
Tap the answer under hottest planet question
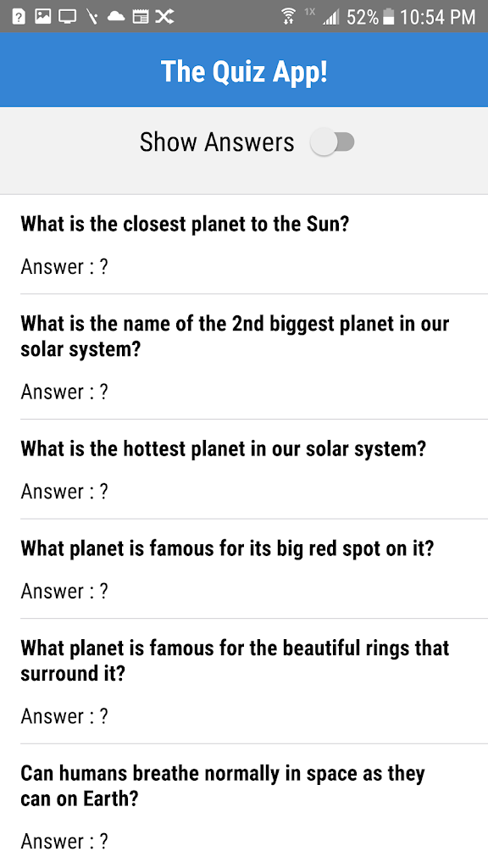(64, 492)
